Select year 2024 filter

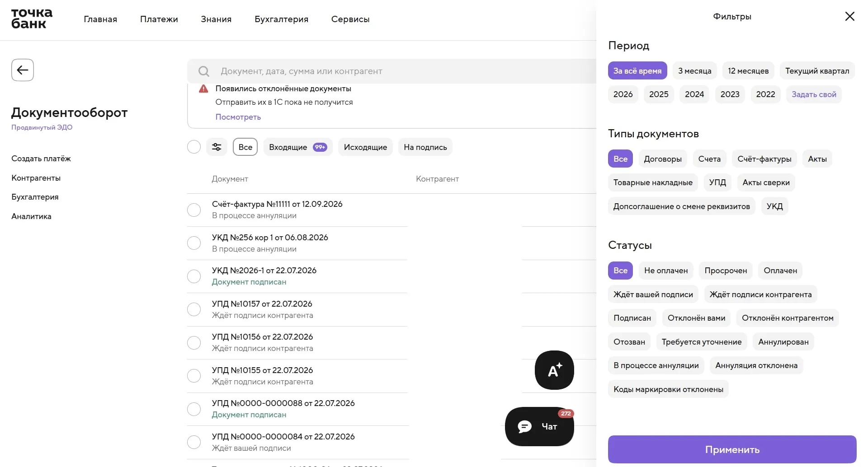[x=694, y=94]
